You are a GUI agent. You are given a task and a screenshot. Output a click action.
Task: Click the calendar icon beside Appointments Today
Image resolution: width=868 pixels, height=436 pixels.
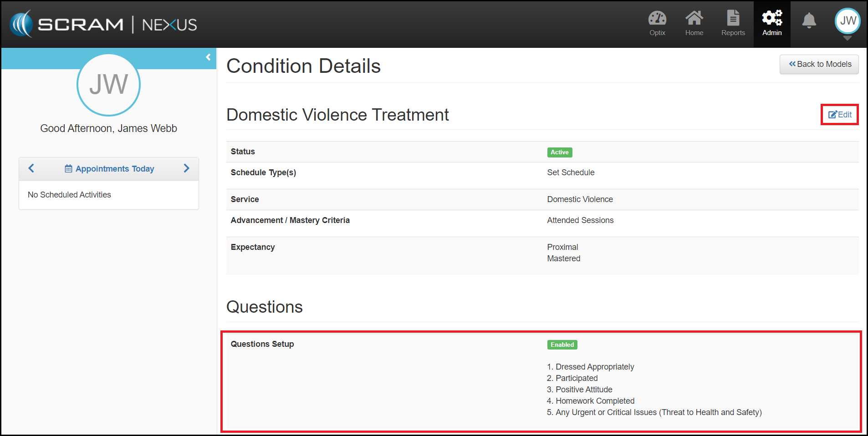[x=68, y=169]
